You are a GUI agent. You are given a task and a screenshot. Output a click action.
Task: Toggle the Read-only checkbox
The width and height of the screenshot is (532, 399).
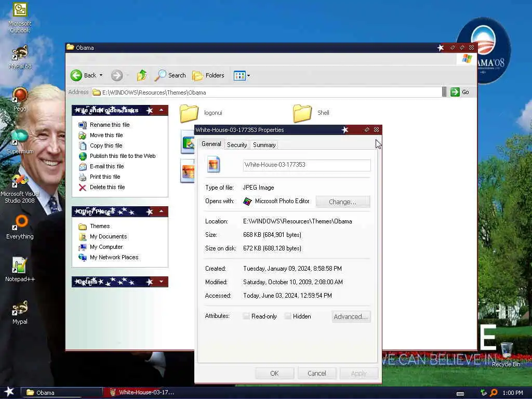click(246, 316)
